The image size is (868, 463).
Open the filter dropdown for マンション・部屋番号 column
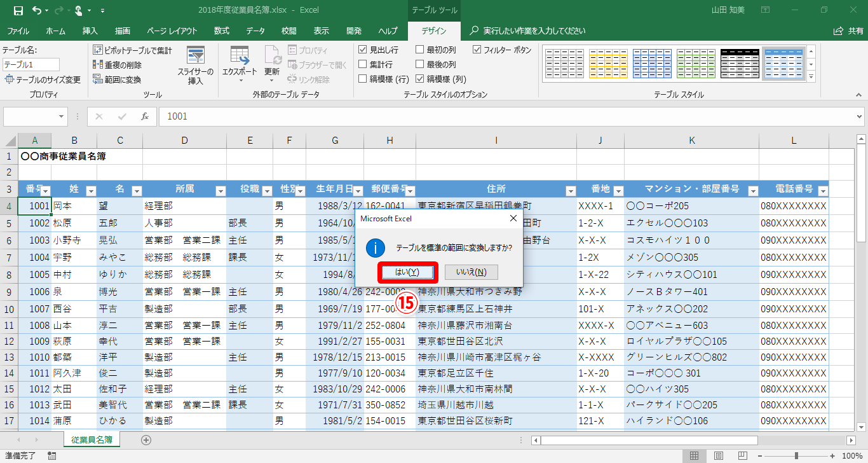(753, 190)
